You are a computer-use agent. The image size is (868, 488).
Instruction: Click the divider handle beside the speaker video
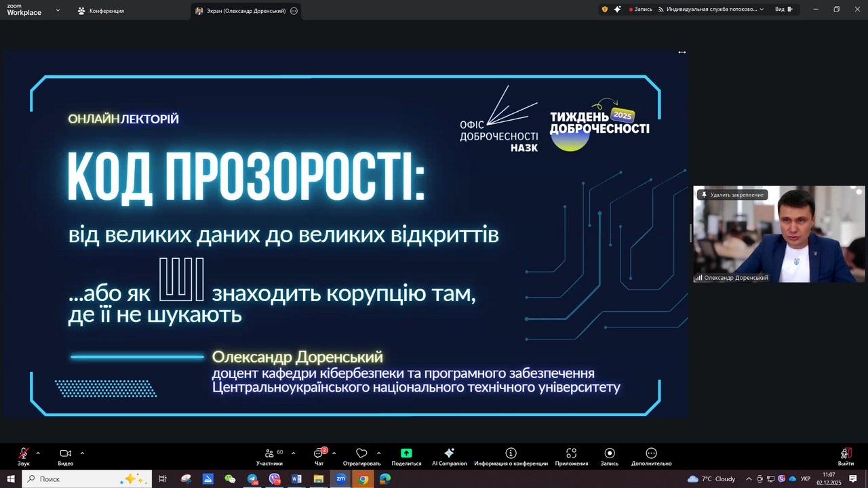[x=690, y=232]
